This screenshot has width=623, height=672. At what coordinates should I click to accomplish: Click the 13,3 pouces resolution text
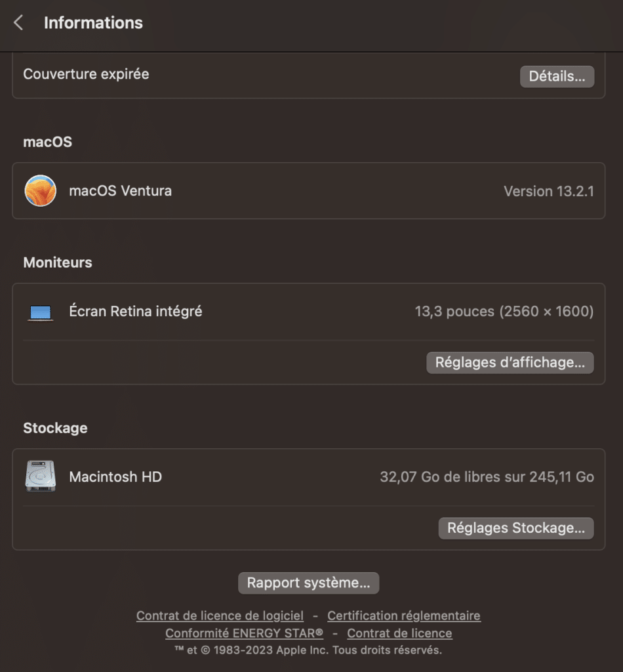point(504,311)
